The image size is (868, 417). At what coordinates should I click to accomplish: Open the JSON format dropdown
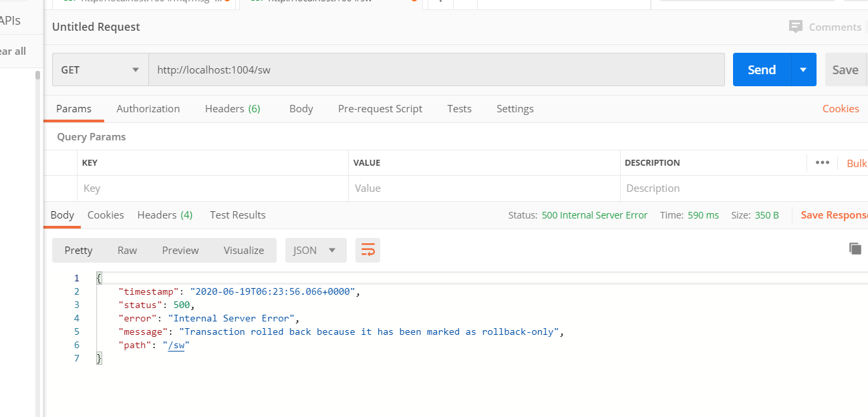coord(315,250)
